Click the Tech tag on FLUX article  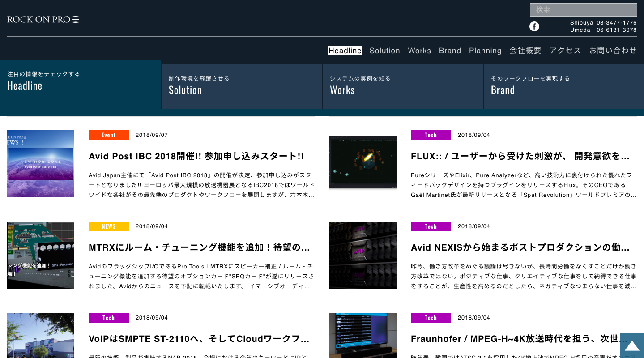tap(431, 135)
